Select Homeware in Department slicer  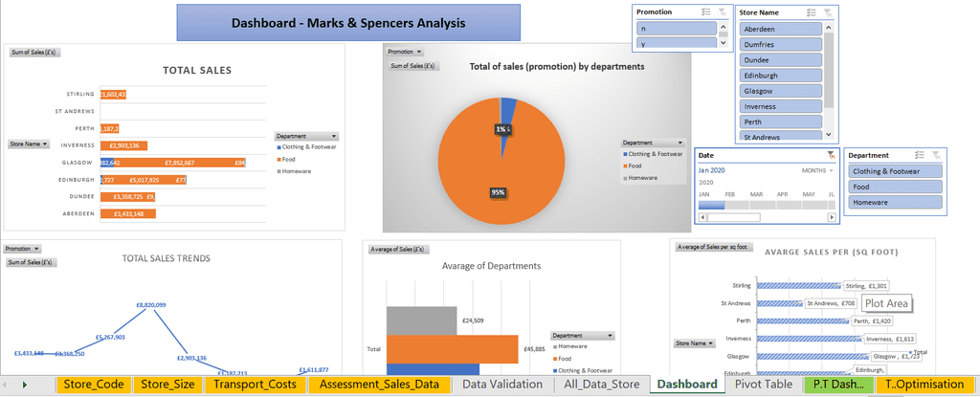(x=895, y=203)
